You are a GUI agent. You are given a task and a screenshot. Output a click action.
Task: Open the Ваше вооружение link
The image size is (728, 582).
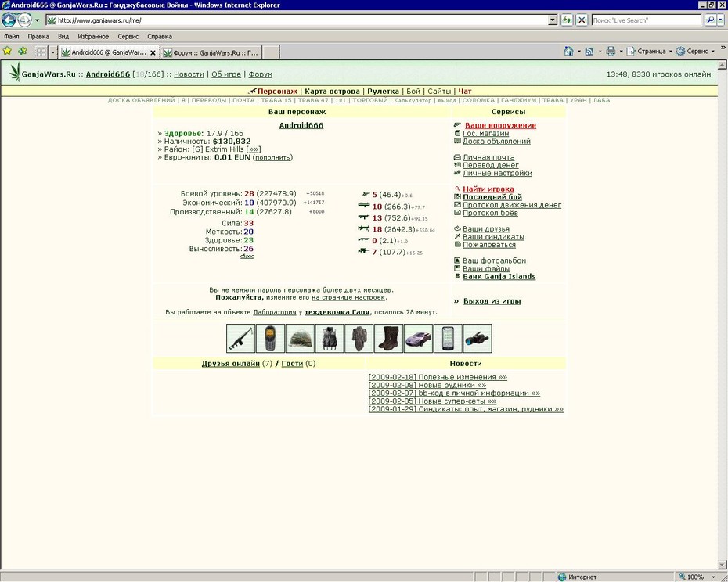click(x=500, y=125)
